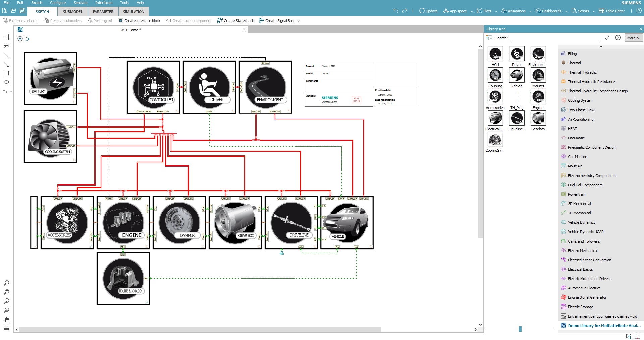Screen dimensions: 644x340
Task: Clear the library search with X icon
Action: (x=618, y=38)
